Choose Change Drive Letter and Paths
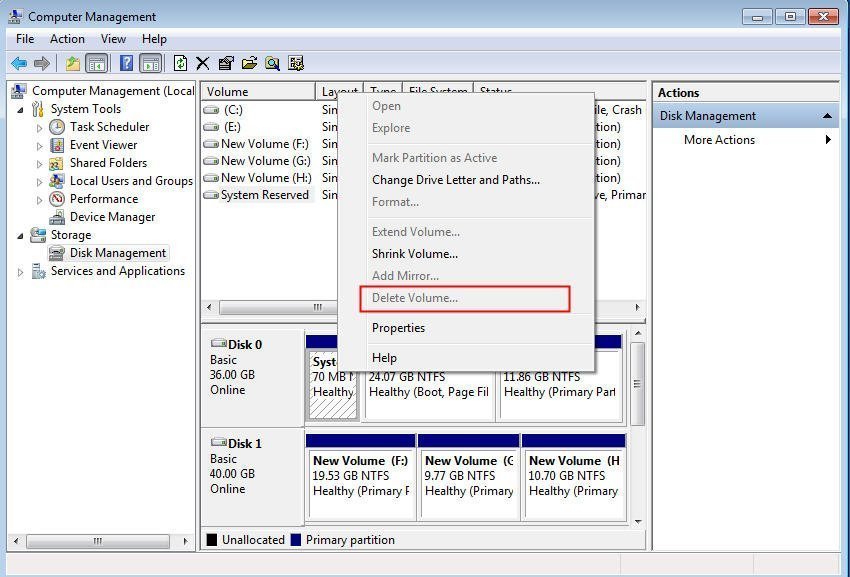The width and height of the screenshot is (850, 577). coord(456,180)
